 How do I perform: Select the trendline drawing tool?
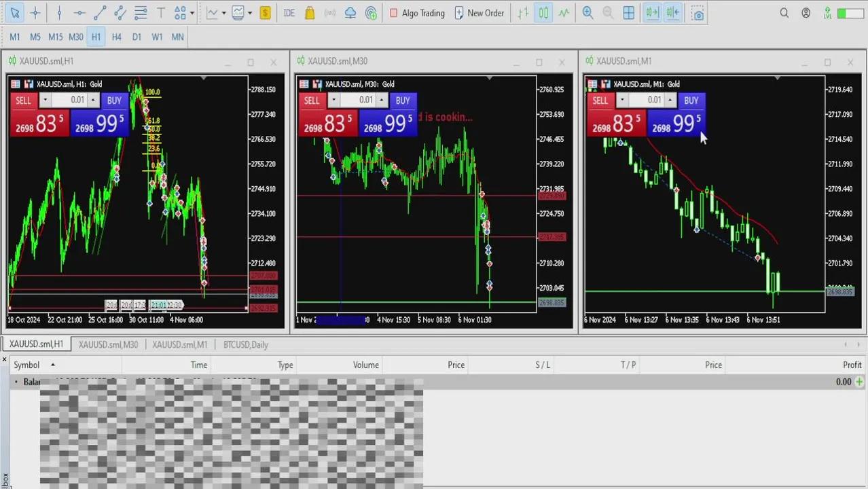[x=100, y=13]
